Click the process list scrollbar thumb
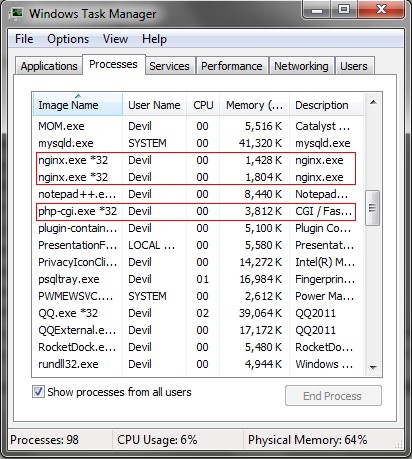Viewport: 412px width, 459px height. coord(373,208)
